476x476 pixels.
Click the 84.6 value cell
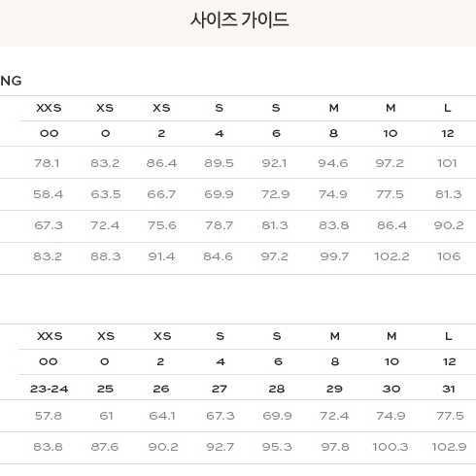point(218,256)
